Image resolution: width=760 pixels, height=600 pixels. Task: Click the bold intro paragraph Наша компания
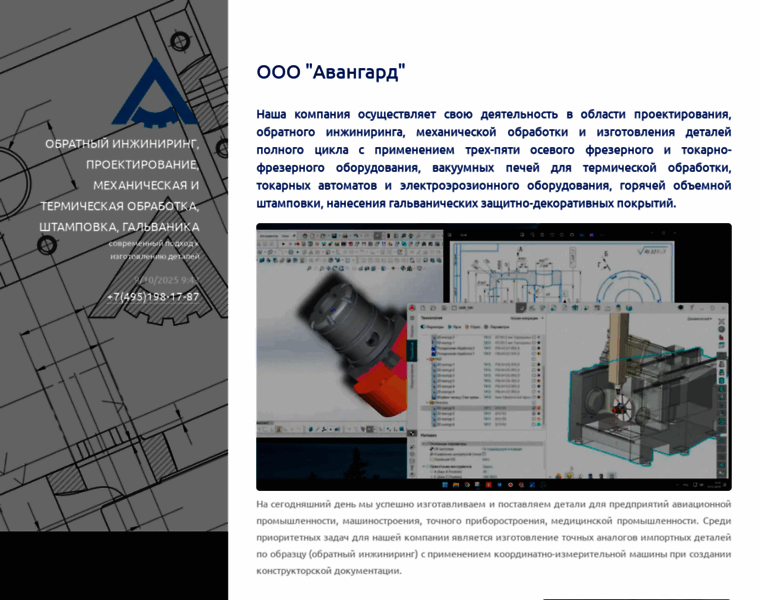click(x=493, y=159)
